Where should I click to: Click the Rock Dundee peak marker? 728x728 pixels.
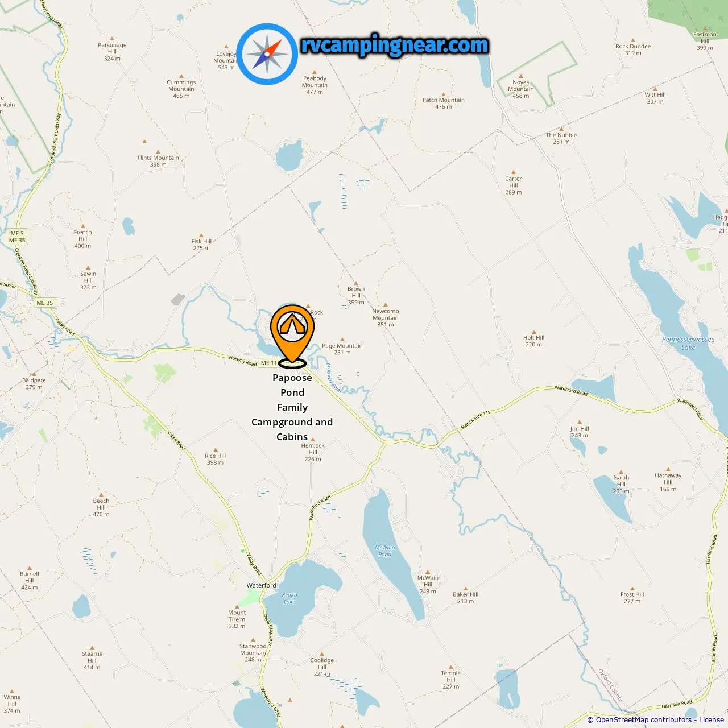(x=633, y=40)
